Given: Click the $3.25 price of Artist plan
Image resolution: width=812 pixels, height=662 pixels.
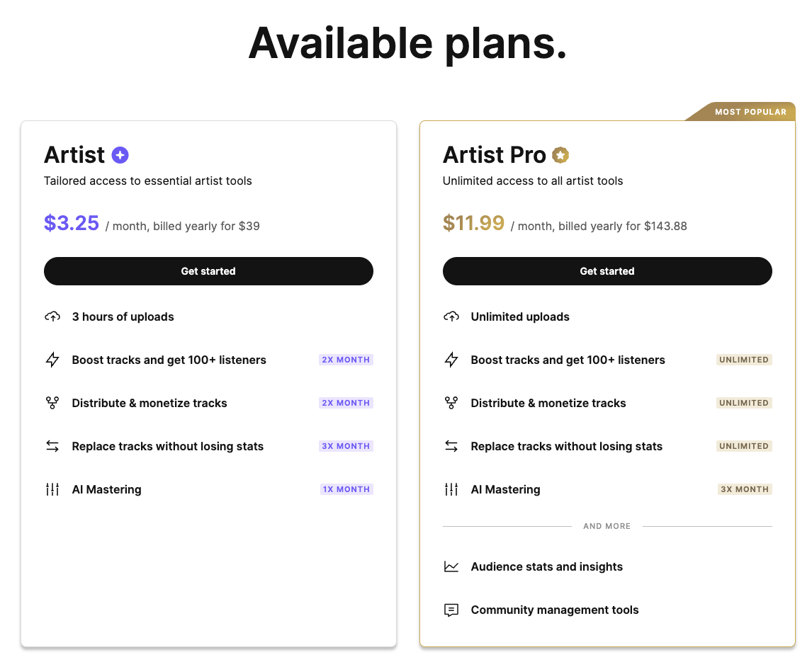Looking at the screenshot, I should click(72, 223).
